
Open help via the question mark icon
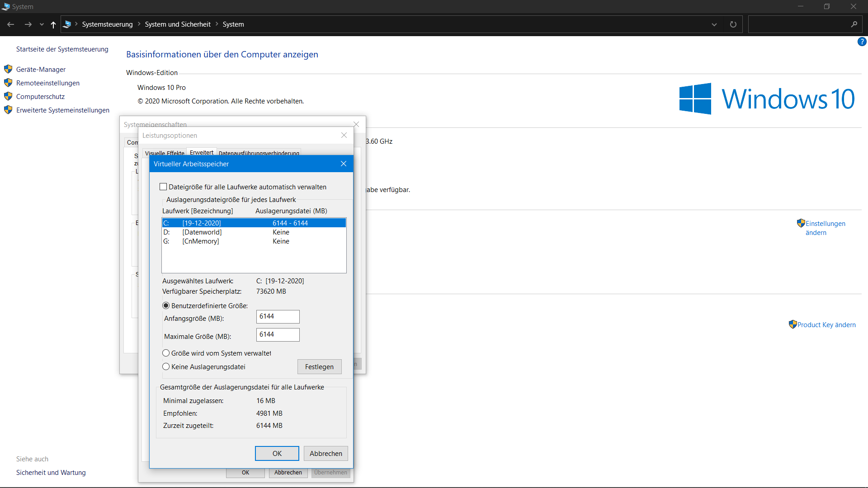click(862, 41)
